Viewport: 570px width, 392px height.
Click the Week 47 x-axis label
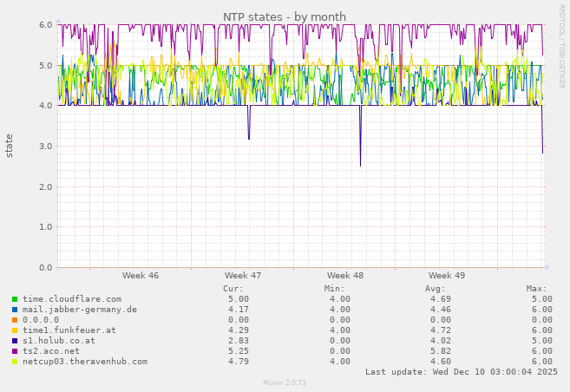click(243, 276)
